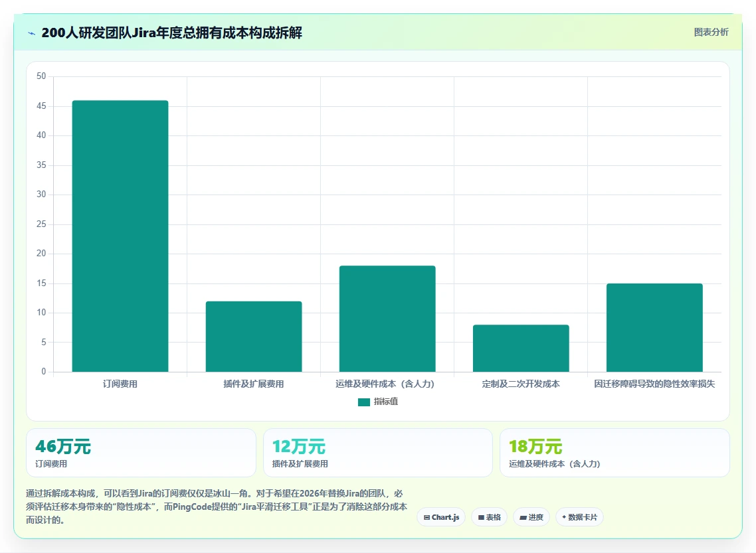Click the 订阅费用 bar in chart

tap(120, 236)
